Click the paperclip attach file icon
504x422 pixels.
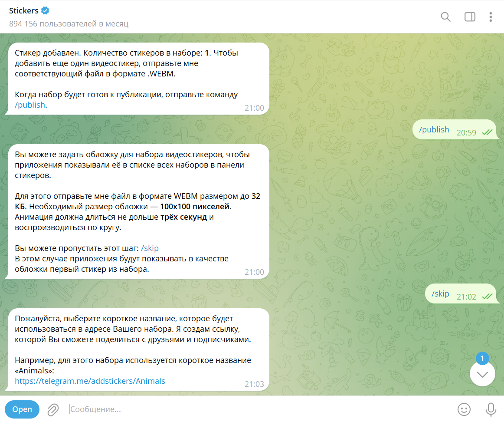coord(53,409)
